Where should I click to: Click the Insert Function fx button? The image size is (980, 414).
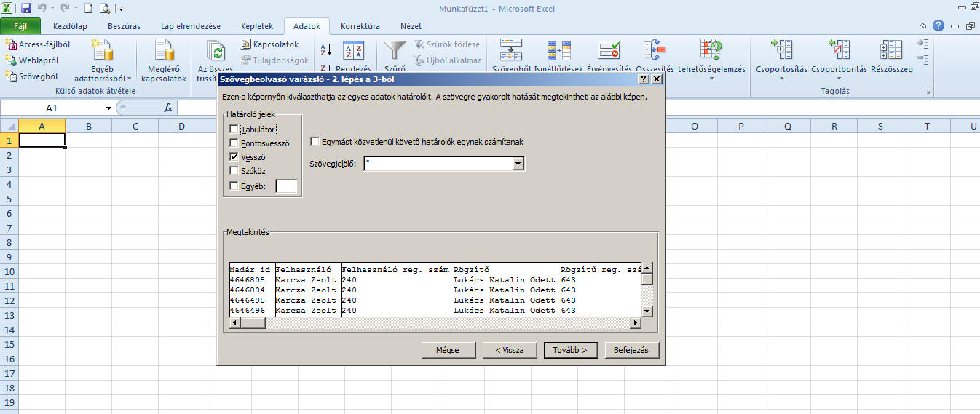tap(168, 108)
